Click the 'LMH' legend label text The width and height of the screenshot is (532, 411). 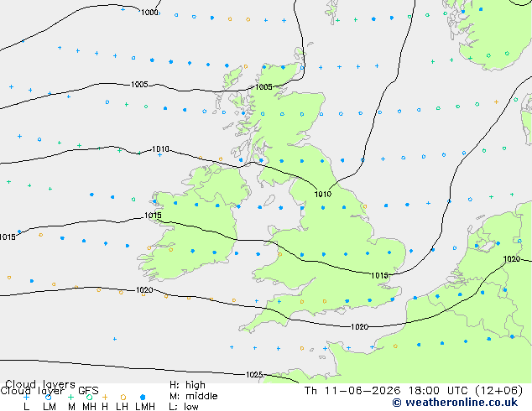(145, 406)
